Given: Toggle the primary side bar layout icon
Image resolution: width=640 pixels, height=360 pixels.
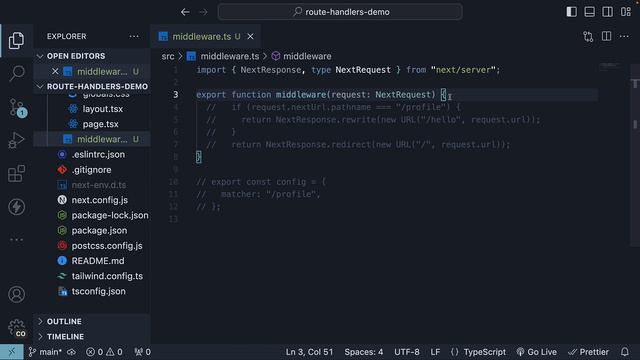Looking at the screenshot, I should [x=571, y=12].
